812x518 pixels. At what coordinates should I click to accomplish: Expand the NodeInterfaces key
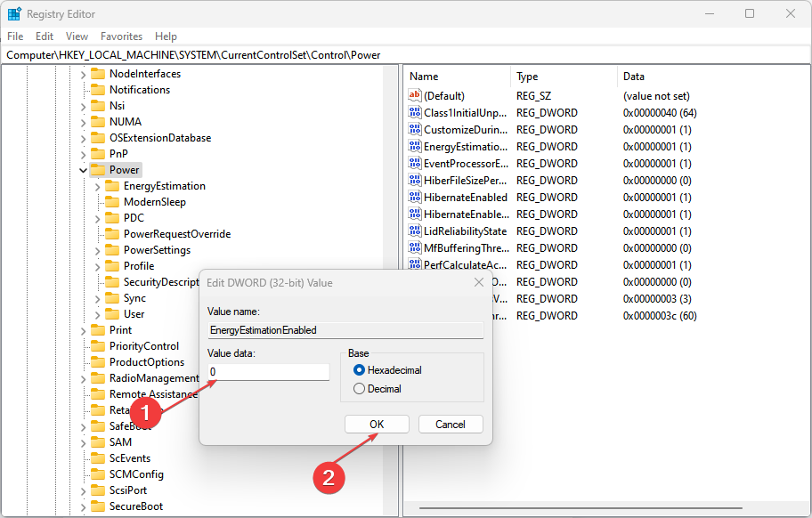83,74
